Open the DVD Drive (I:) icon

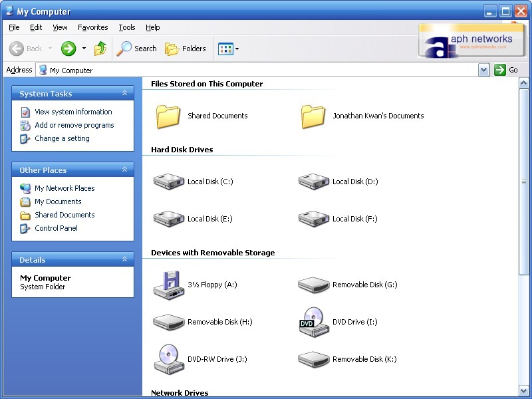[313, 322]
